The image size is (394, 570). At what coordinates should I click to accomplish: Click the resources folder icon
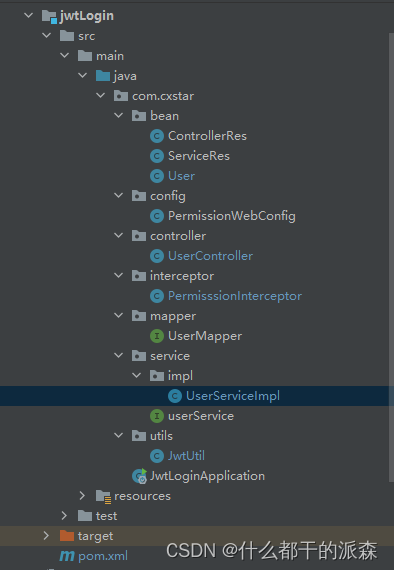(103, 496)
